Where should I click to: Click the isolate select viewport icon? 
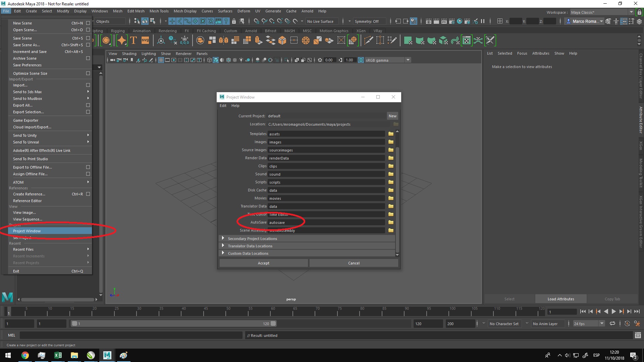tap(287, 60)
